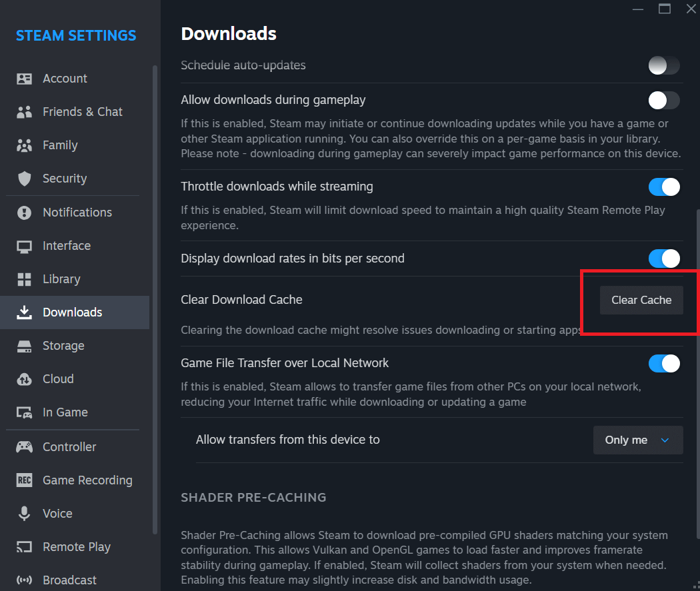Viewport: 700px width, 591px height.
Task: Click the Broadcast settings icon
Action: (x=25, y=580)
